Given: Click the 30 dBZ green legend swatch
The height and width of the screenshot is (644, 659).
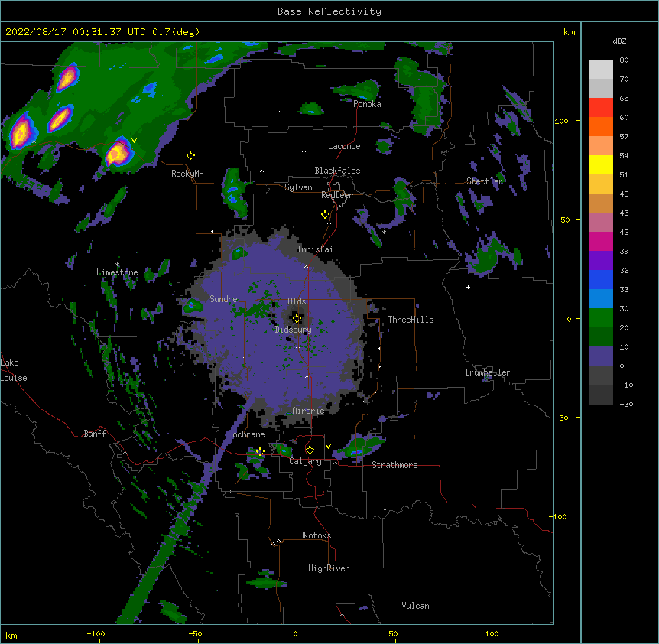Looking at the screenshot, I should [x=601, y=318].
